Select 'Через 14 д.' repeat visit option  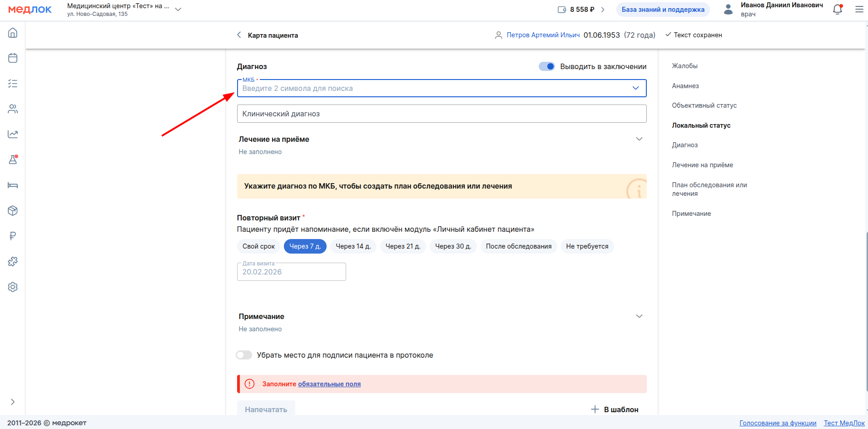tap(353, 246)
